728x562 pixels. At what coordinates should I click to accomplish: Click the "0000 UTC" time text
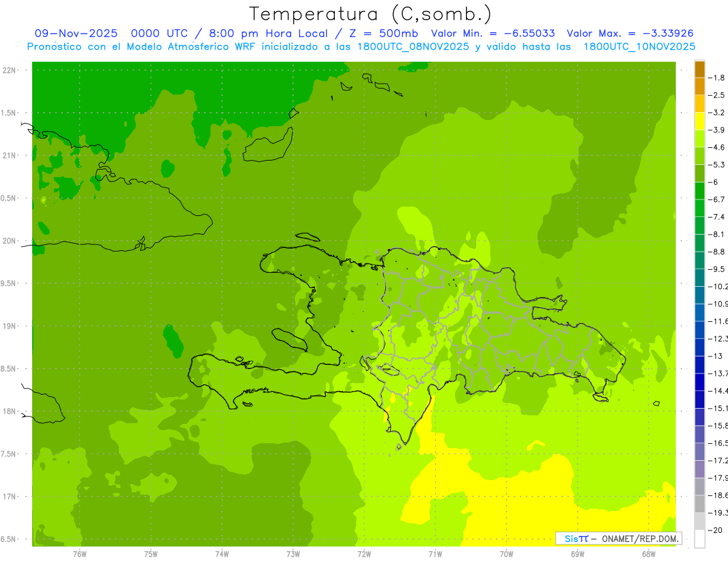[160, 33]
